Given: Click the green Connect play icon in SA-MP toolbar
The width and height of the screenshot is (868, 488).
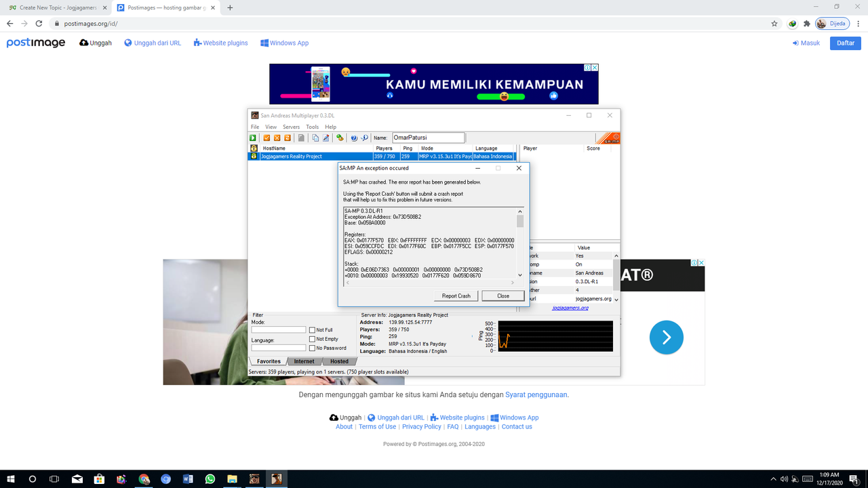Looking at the screenshot, I should [253, 138].
